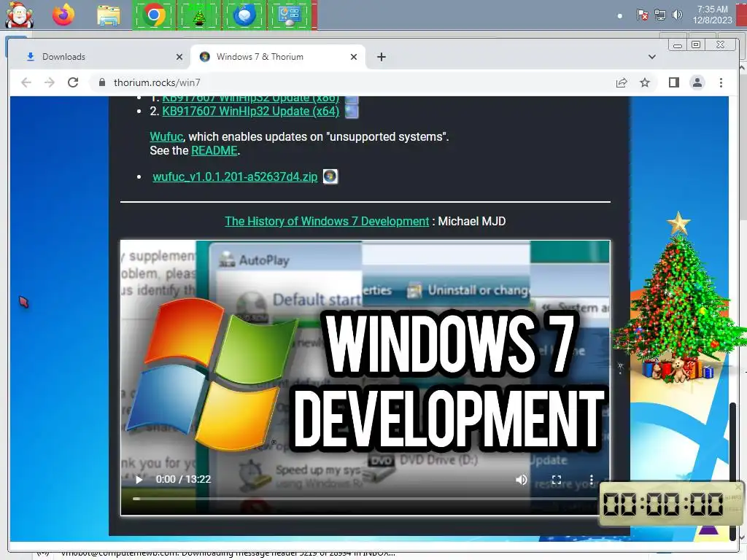
Task: Click the icon beside the x64 update link
Action: (x=352, y=112)
